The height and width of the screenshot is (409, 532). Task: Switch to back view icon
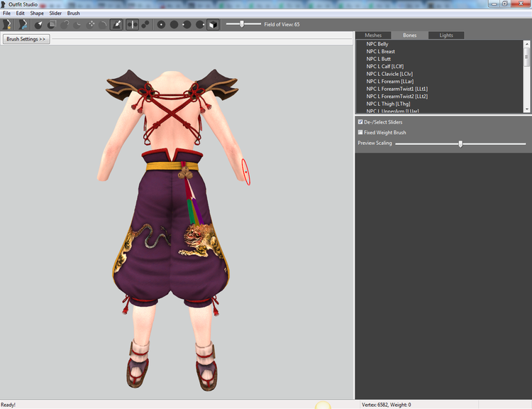coord(174,24)
